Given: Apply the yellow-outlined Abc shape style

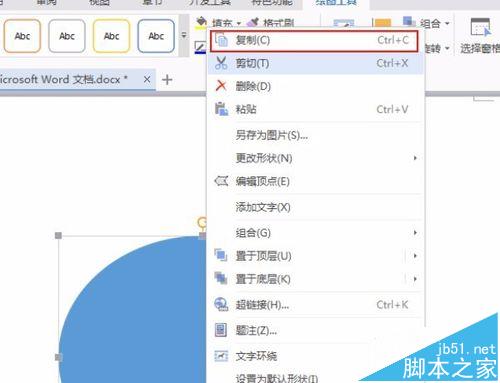Looking at the screenshot, I should coord(111,36).
